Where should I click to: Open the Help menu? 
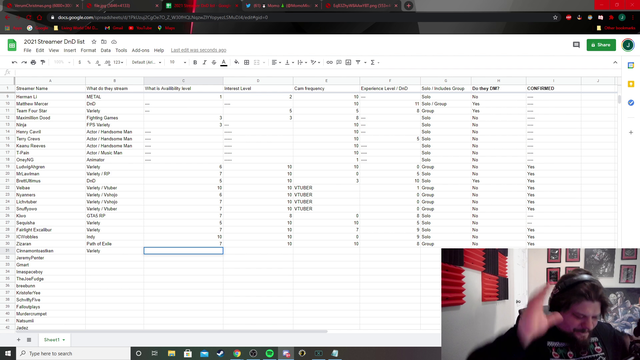point(159,50)
